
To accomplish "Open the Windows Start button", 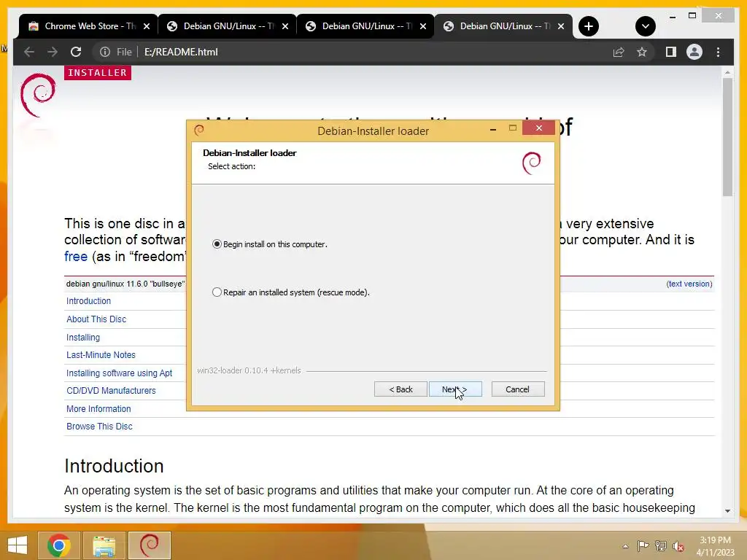I will [x=18, y=545].
